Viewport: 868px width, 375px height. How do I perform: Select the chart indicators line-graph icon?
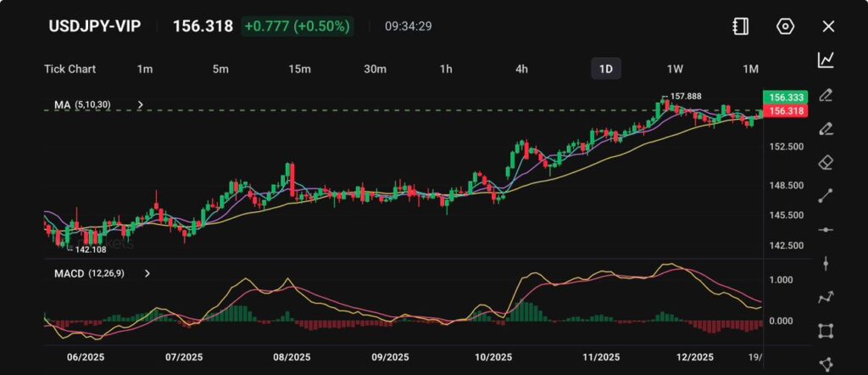point(826,59)
